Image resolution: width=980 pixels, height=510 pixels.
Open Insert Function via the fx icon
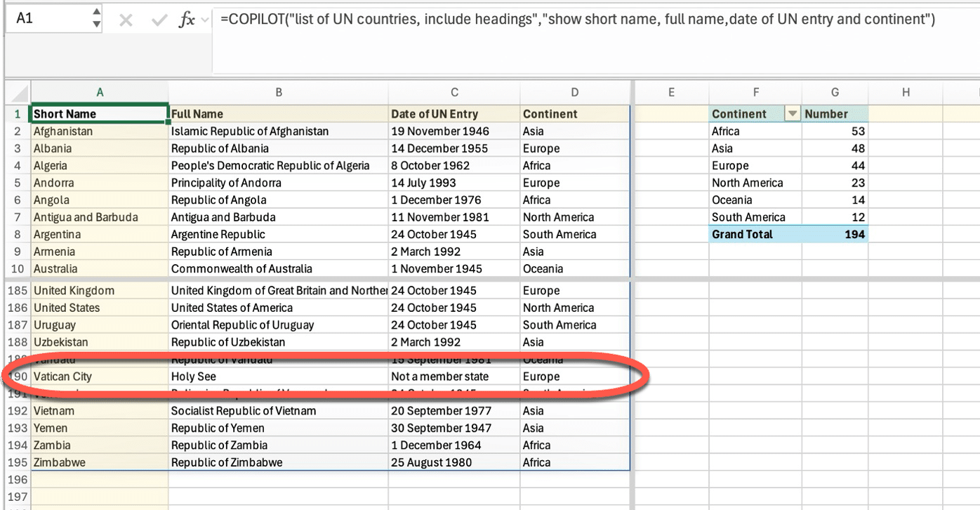click(x=186, y=20)
